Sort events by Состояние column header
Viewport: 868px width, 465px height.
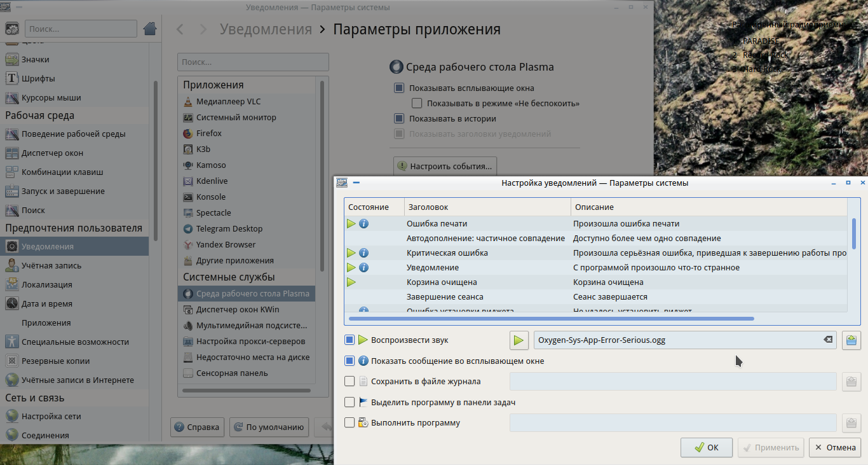(x=374, y=207)
